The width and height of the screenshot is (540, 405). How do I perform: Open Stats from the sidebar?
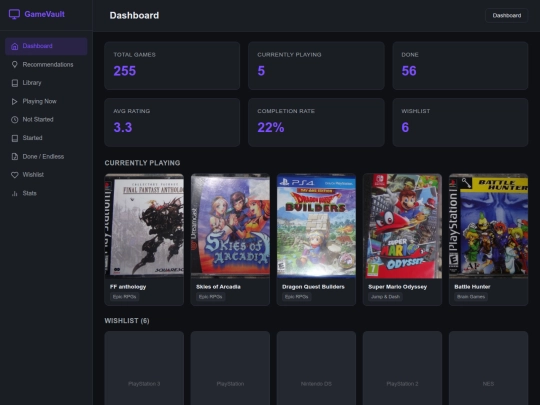pyautogui.click(x=46, y=193)
